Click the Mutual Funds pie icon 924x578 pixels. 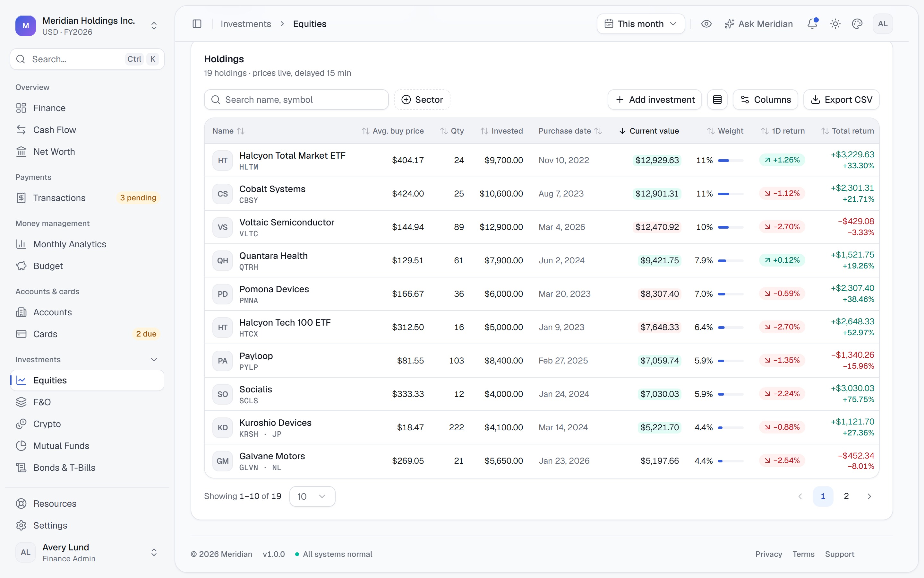click(x=21, y=446)
